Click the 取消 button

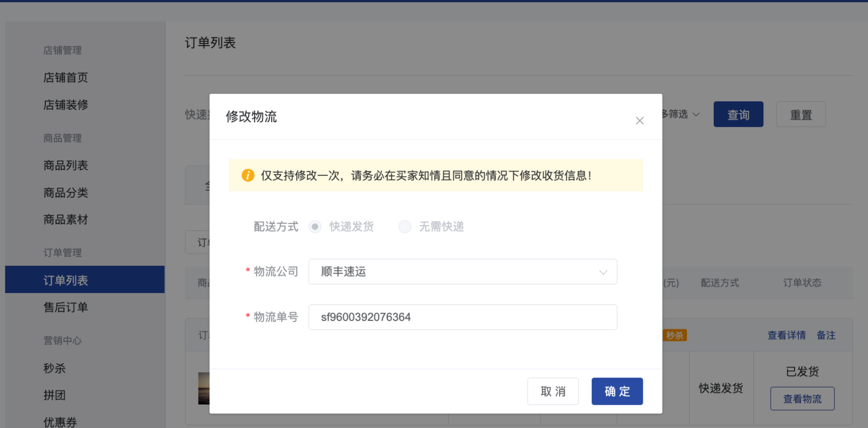pos(553,391)
